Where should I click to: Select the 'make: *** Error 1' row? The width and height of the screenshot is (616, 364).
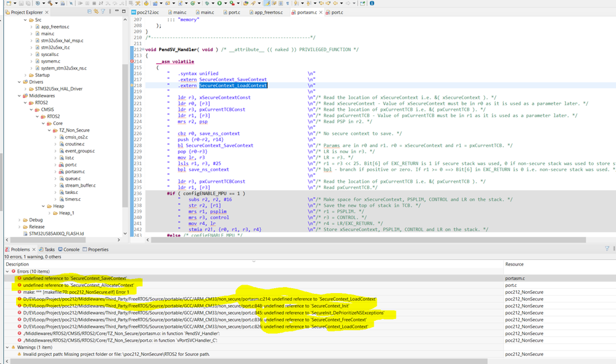76,292
